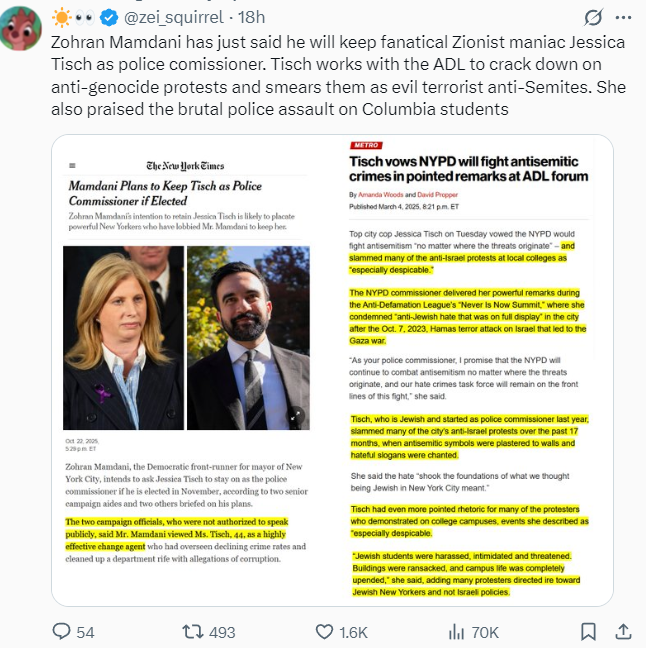Bookmark this tweet

pos(588,632)
